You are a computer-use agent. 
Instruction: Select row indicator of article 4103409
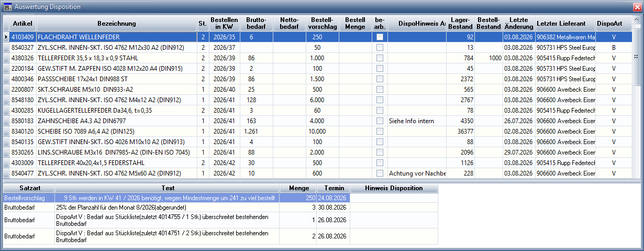[x=6, y=37]
